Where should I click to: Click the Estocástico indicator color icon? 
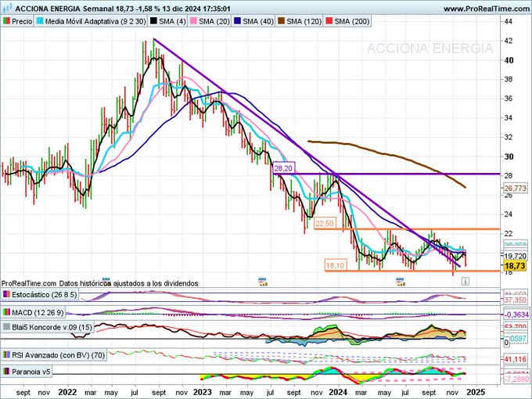click(6, 294)
